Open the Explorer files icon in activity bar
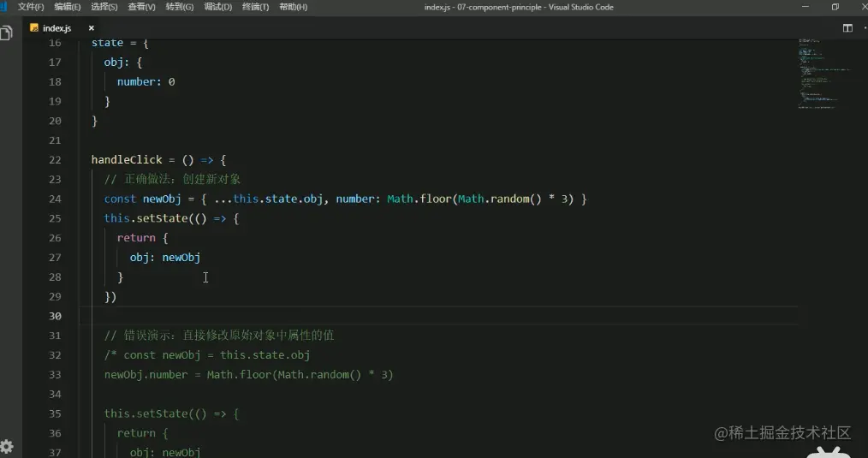 coord(7,33)
